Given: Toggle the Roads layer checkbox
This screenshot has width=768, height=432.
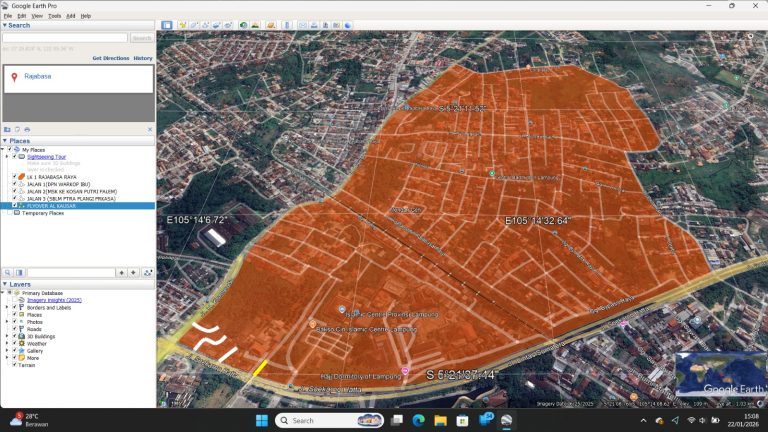Looking at the screenshot, I should click(x=14, y=328).
